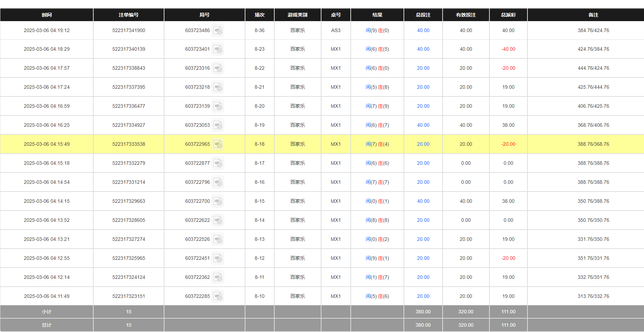Screen dimensions: 644x332
Task: Click blue 40.00 bet in 04:14:15 row
Action: point(423,201)
